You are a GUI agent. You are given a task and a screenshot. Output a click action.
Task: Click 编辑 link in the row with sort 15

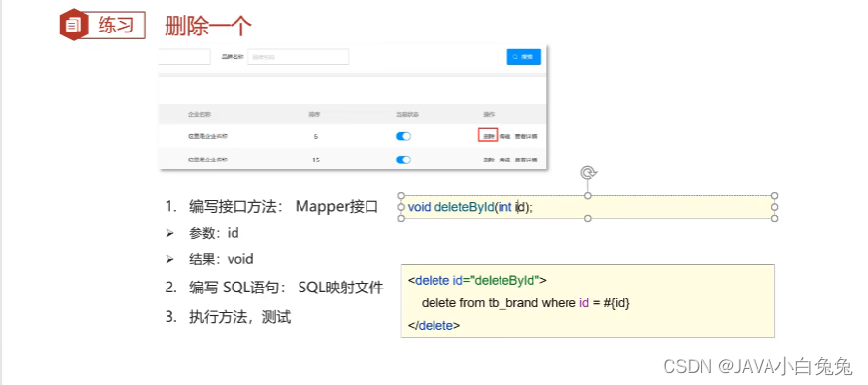pos(504,160)
